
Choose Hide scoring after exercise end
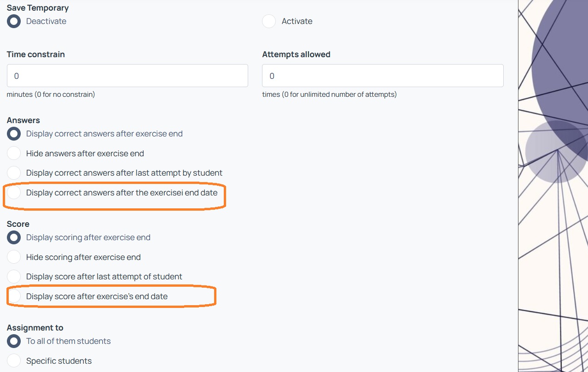pyautogui.click(x=14, y=257)
